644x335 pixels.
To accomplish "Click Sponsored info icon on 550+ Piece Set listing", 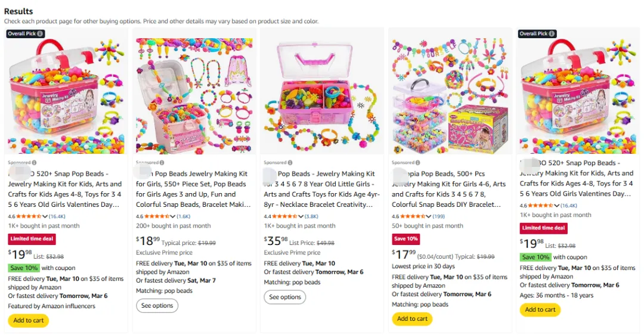I will click(162, 163).
